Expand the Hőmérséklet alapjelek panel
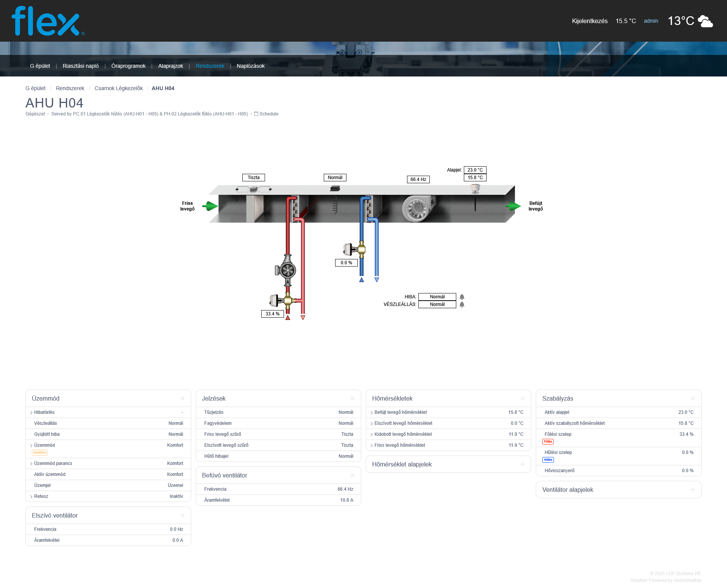Image resolution: width=727 pixels, height=588 pixels. (523, 465)
